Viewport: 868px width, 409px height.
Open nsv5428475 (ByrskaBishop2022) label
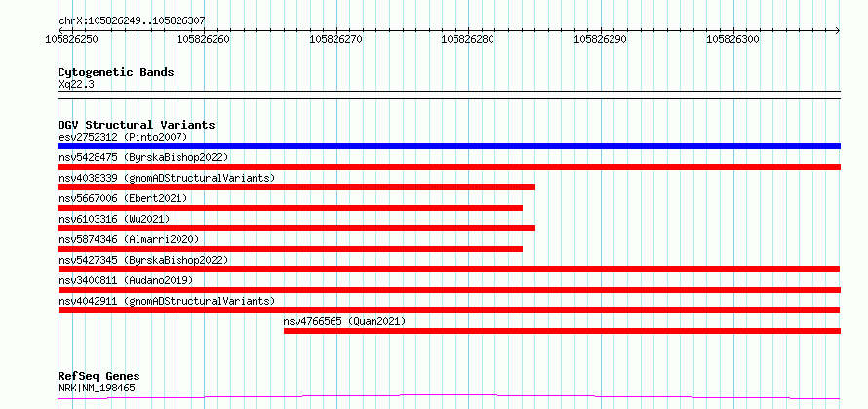(x=143, y=157)
